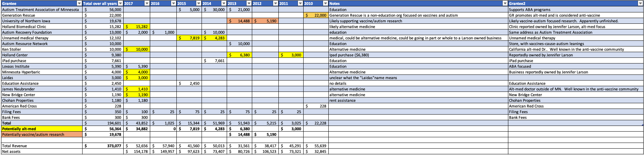Open the Total over all years filter dropdown

click(x=121, y=4)
